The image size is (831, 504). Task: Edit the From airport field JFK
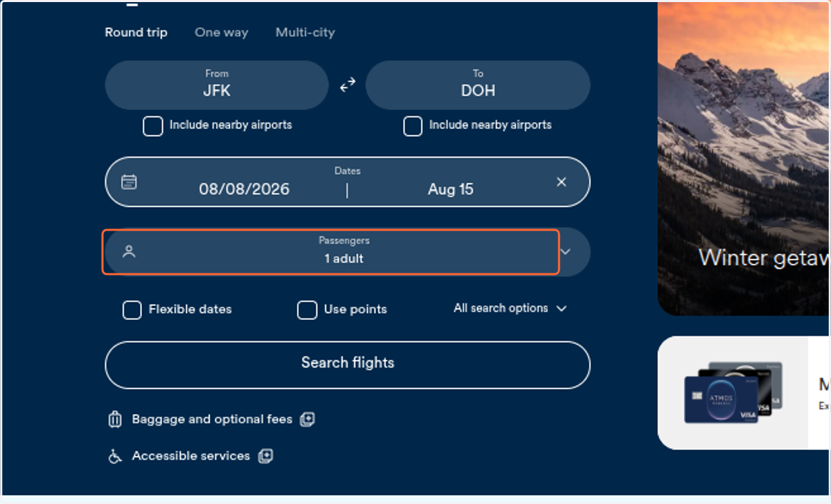tap(217, 84)
